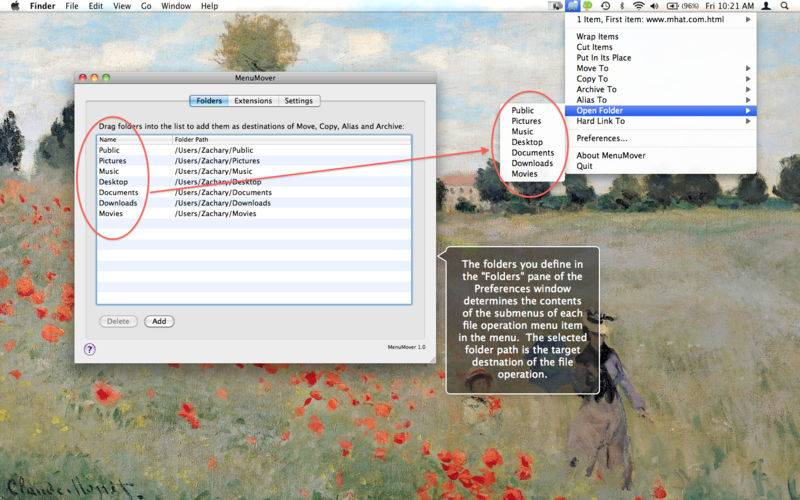This screenshot has height=500, width=800.
Task: Open the Help menu
Action: (x=210, y=6)
